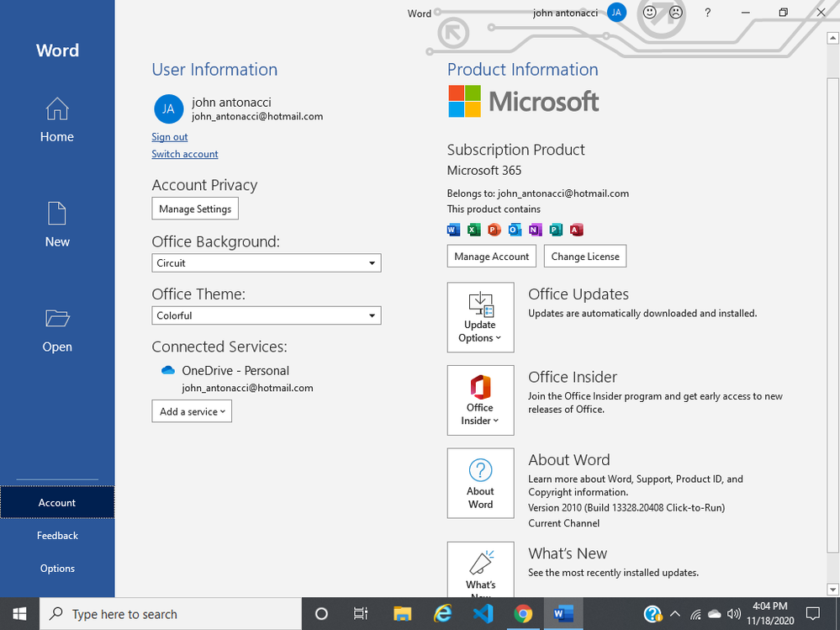The image size is (840, 630).
Task: Open the Update Options dropdown button
Action: point(480,317)
